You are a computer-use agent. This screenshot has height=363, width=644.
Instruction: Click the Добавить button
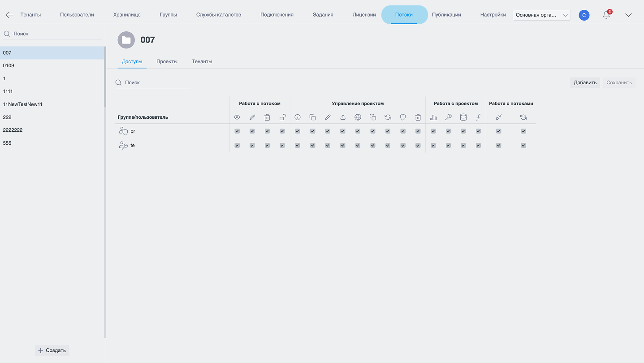tap(585, 82)
